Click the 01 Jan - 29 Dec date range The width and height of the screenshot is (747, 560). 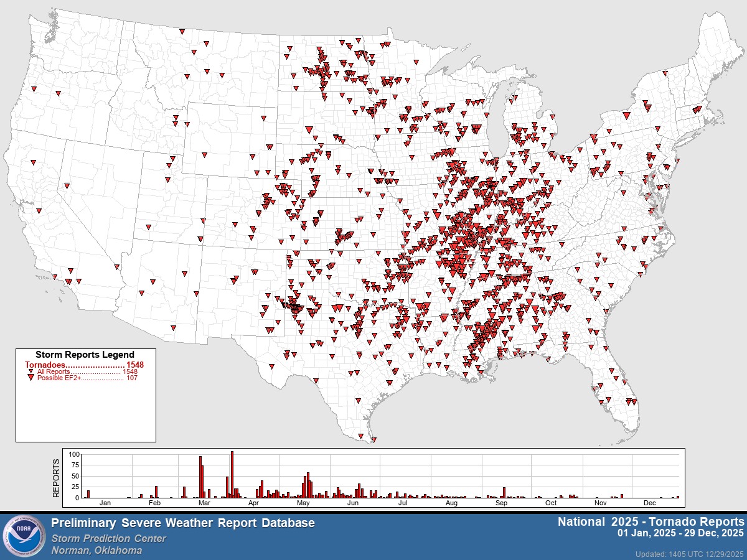click(x=680, y=533)
